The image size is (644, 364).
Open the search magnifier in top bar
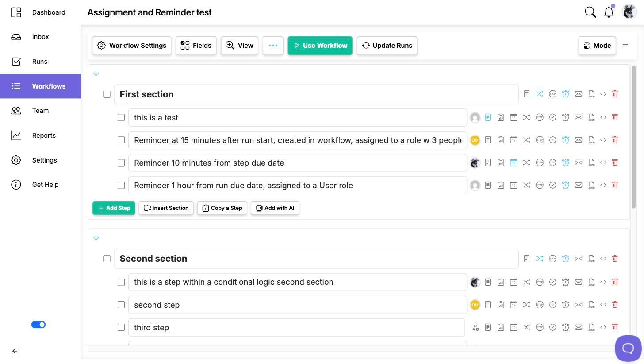coord(590,12)
